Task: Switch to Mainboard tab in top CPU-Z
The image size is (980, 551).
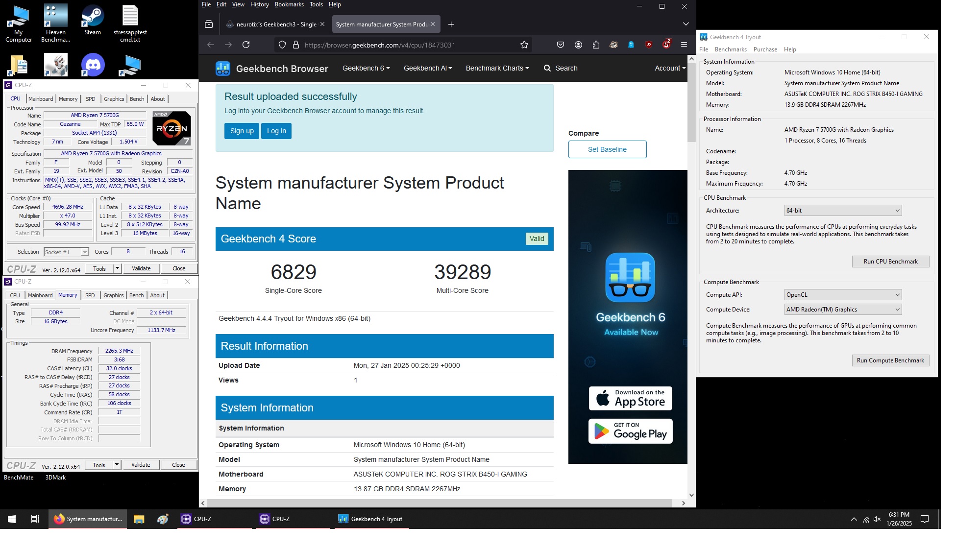Action: [x=41, y=99]
